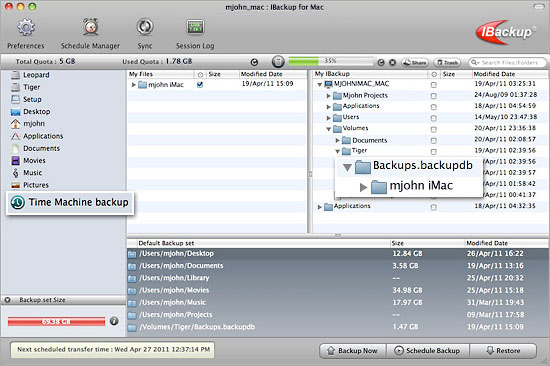550x366 pixels.
Task: Click round backup status icon left of progress bar
Action: (x=278, y=62)
